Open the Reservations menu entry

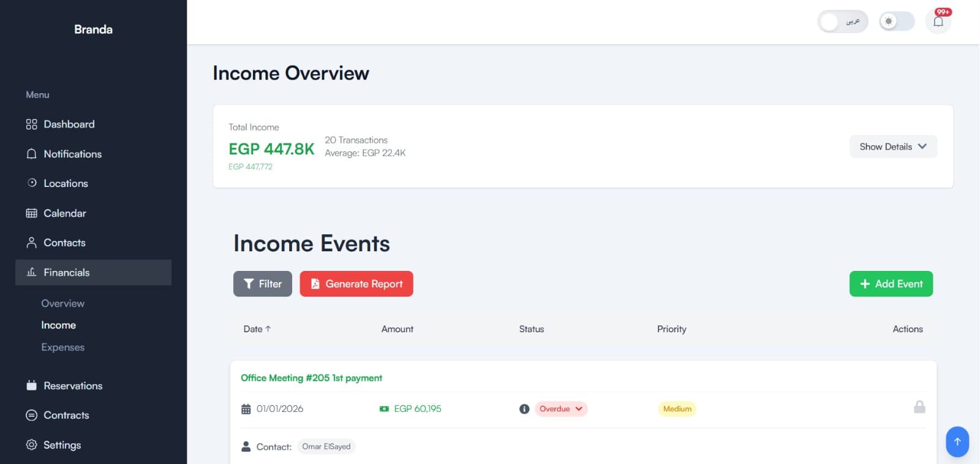pos(93,386)
